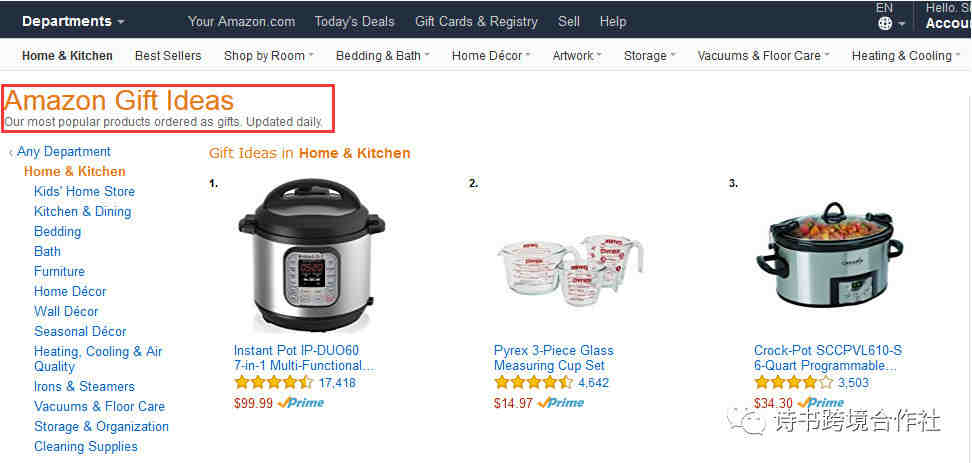The width and height of the screenshot is (972, 463).
Task: Expand the Departments dropdown
Action: pyautogui.click(x=73, y=21)
